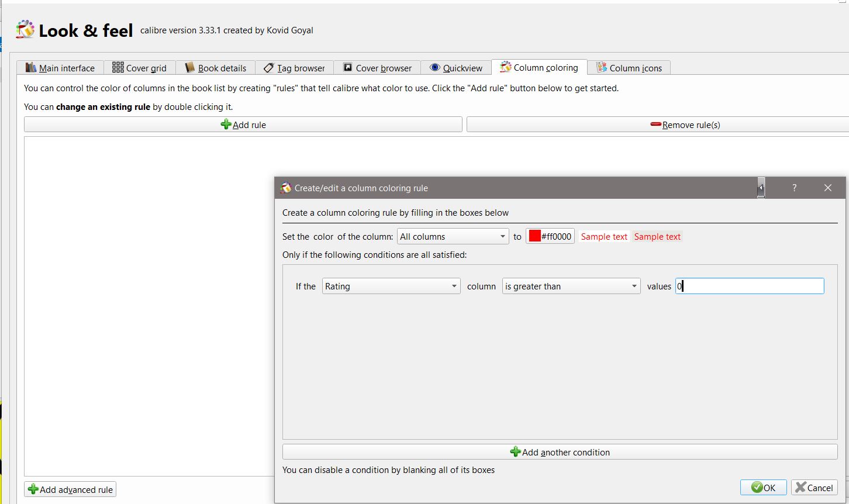Viewport: 849px width, 504px height.
Task: Click the red minus Remove rule(s) icon
Action: pyautogui.click(x=655, y=125)
